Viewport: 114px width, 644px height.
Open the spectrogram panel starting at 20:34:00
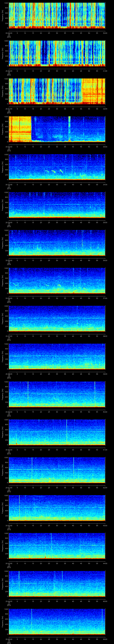pyautogui.click(x=57, y=205)
